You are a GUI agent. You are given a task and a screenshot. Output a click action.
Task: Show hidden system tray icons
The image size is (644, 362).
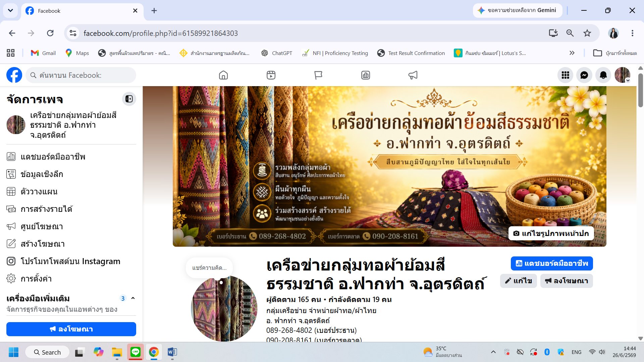click(x=493, y=352)
